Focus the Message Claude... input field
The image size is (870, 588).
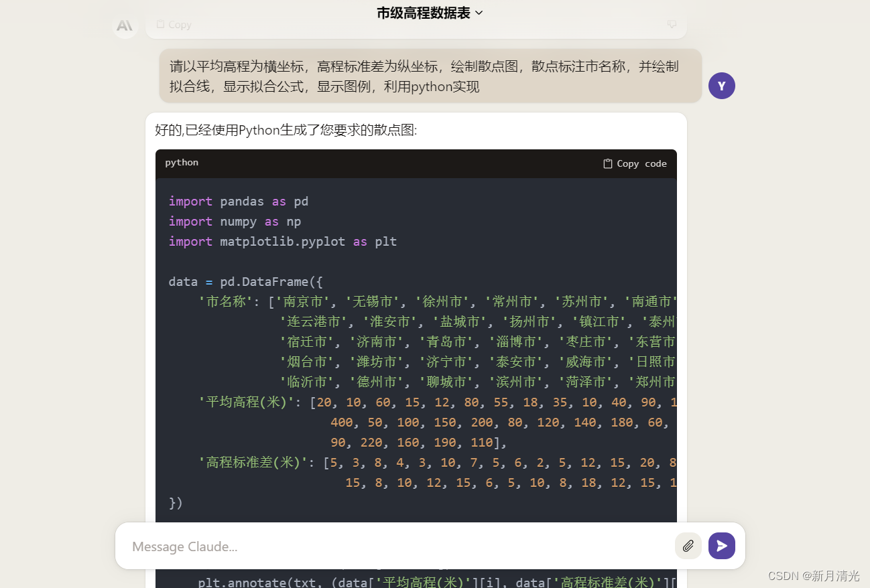399,546
